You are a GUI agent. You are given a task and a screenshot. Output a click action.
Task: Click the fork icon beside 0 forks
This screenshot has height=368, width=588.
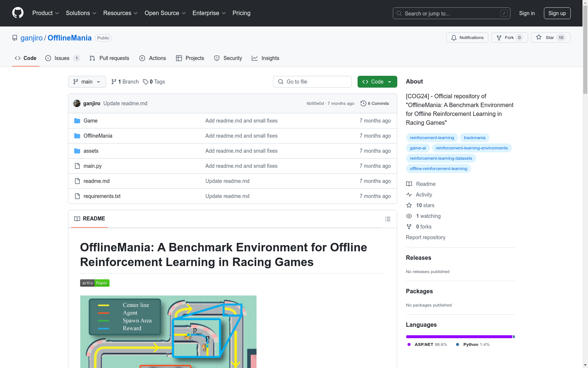pos(409,227)
